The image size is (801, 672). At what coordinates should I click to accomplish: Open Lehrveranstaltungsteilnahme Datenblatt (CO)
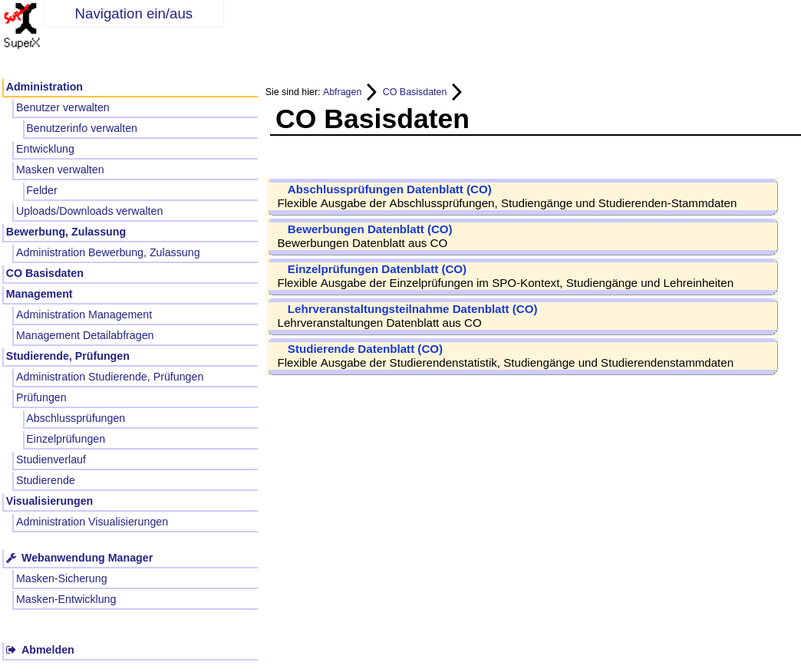tap(412, 309)
